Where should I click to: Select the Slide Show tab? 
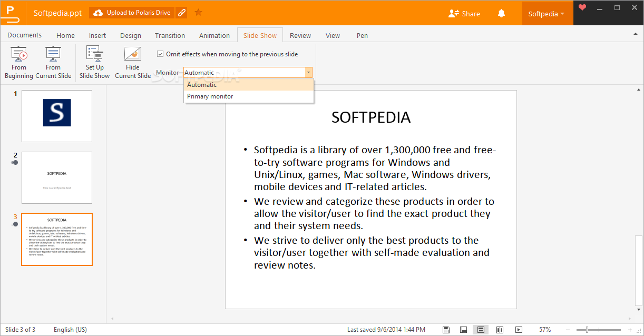(260, 35)
